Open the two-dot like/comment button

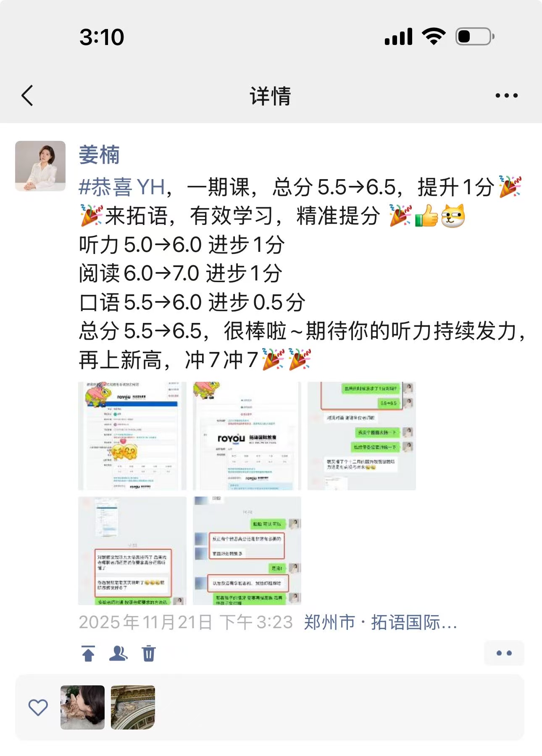point(504,653)
